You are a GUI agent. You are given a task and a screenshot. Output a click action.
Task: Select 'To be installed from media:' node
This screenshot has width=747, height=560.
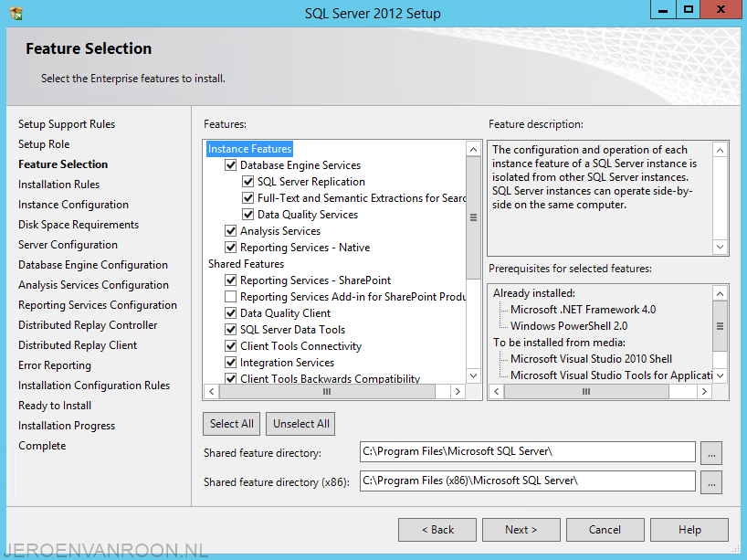point(559,343)
